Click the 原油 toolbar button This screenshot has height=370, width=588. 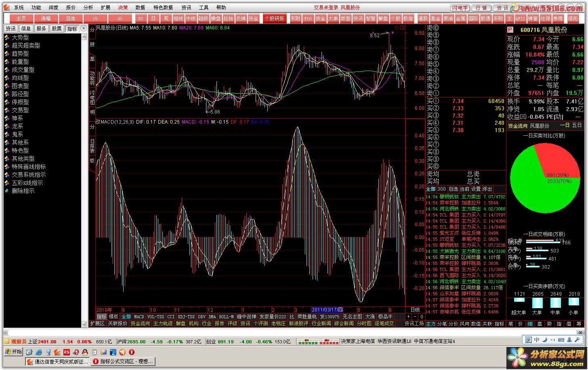(448, 19)
